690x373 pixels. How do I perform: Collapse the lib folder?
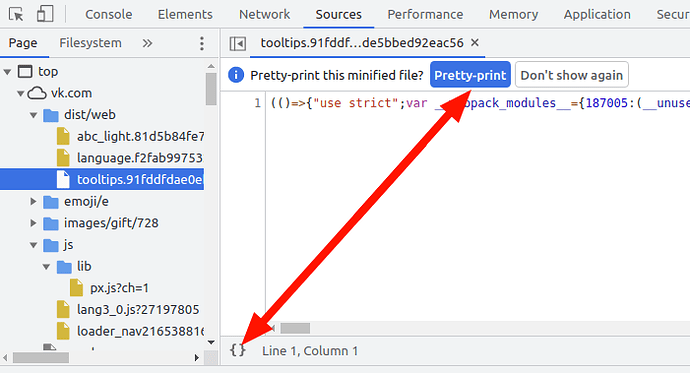tap(47, 267)
